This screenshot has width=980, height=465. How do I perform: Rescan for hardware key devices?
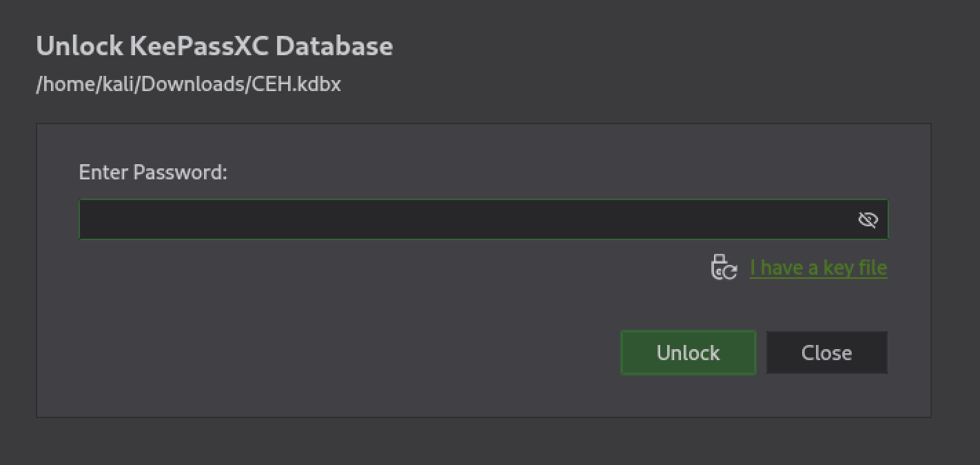click(x=724, y=267)
